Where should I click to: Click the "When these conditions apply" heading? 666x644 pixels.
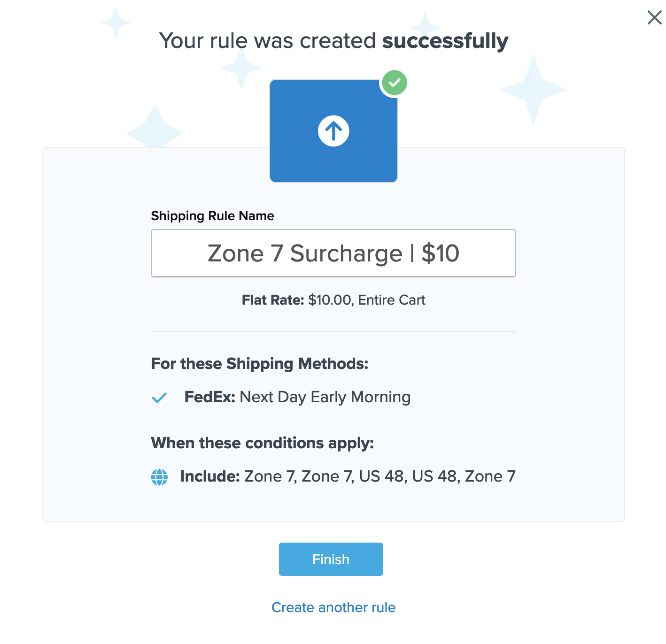[x=262, y=443]
